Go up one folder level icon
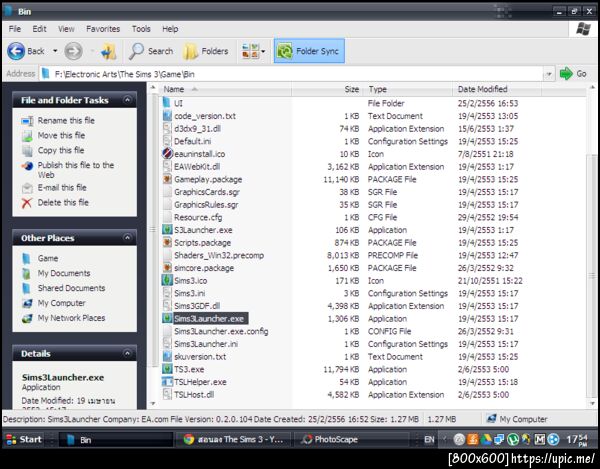The width and height of the screenshot is (600, 469). tap(108, 51)
